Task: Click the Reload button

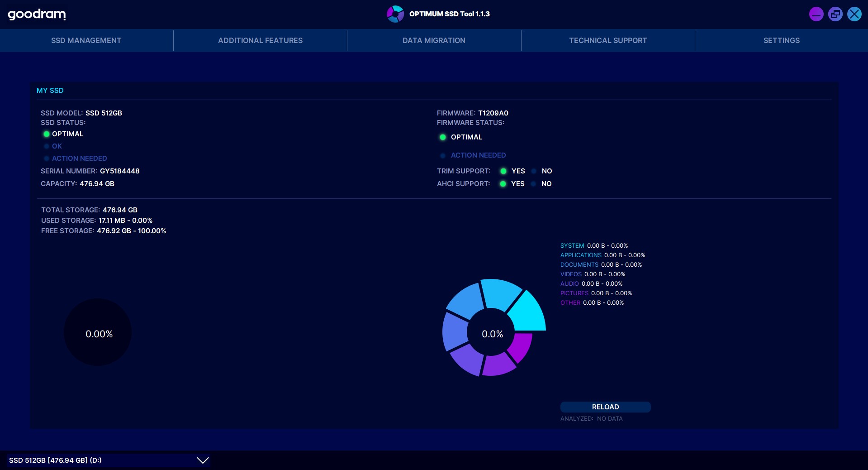Action: click(605, 407)
